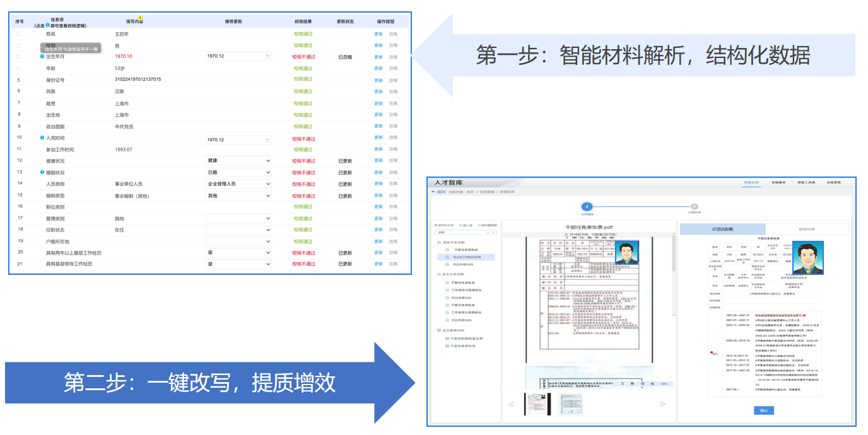Select the 识别结果 tab
This screenshot has height=435, width=868.
(x=722, y=229)
